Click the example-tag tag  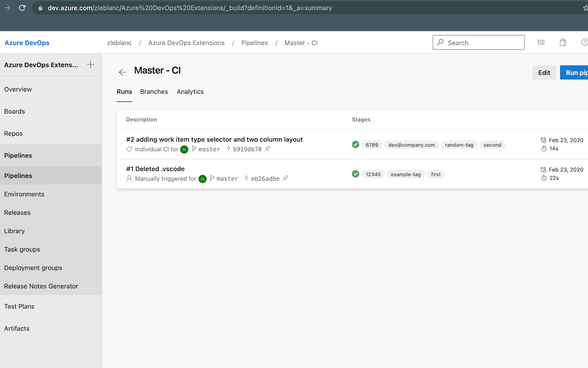coord(406,174)
